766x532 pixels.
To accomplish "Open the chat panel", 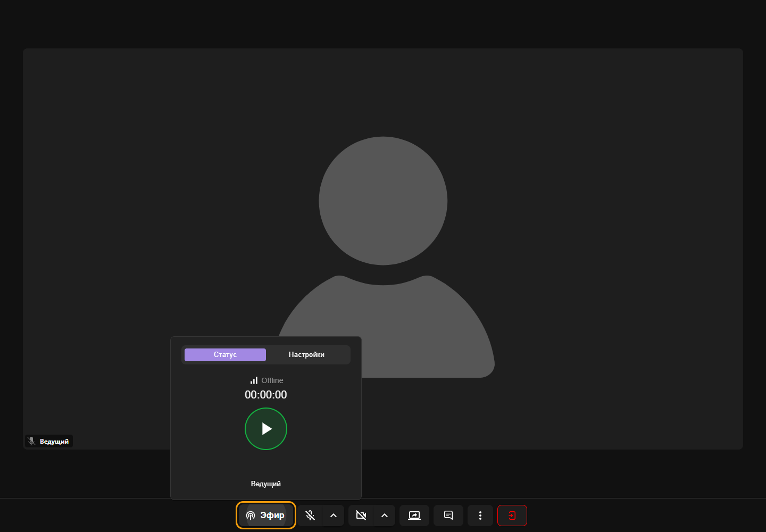I will click(x=448, y=516).
